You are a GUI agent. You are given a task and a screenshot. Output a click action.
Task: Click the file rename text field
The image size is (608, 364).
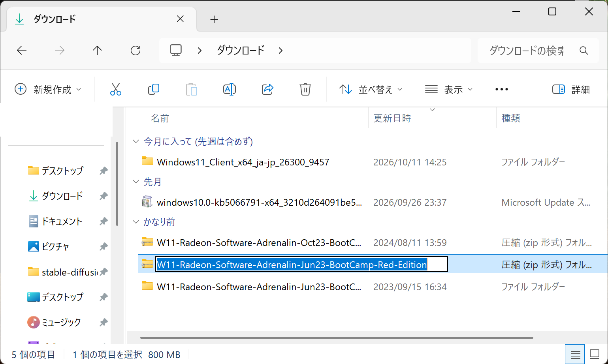tap(302, 265)
